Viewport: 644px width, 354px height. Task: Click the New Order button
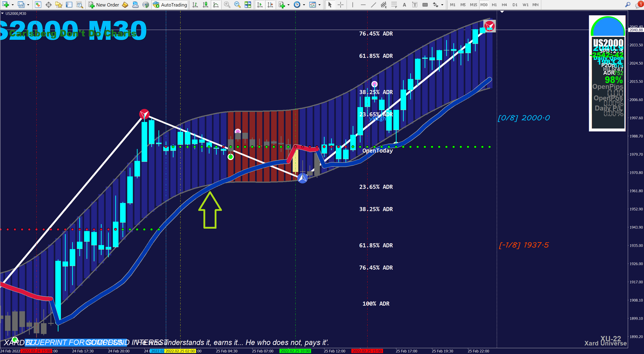(x=104, y=5)
